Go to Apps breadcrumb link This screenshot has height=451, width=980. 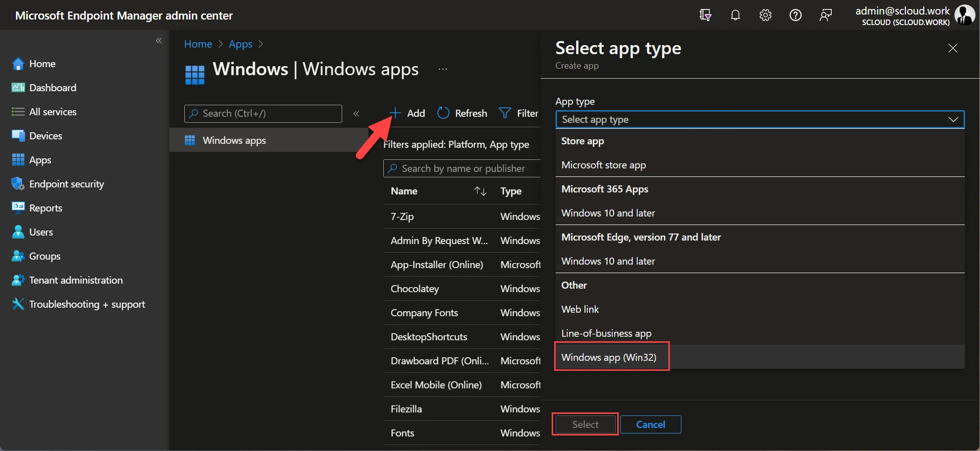tap(240, 44)
